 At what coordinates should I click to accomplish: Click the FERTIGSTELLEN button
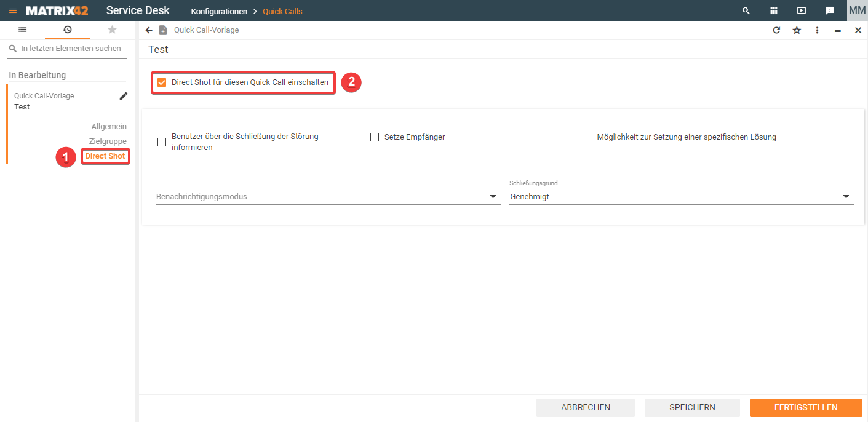pos(805,407)
